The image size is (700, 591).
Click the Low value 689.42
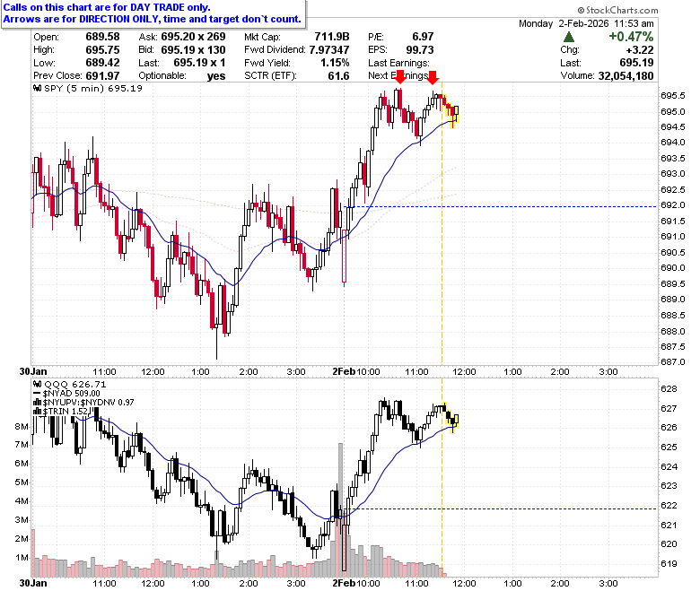click(x=102, y=63)
